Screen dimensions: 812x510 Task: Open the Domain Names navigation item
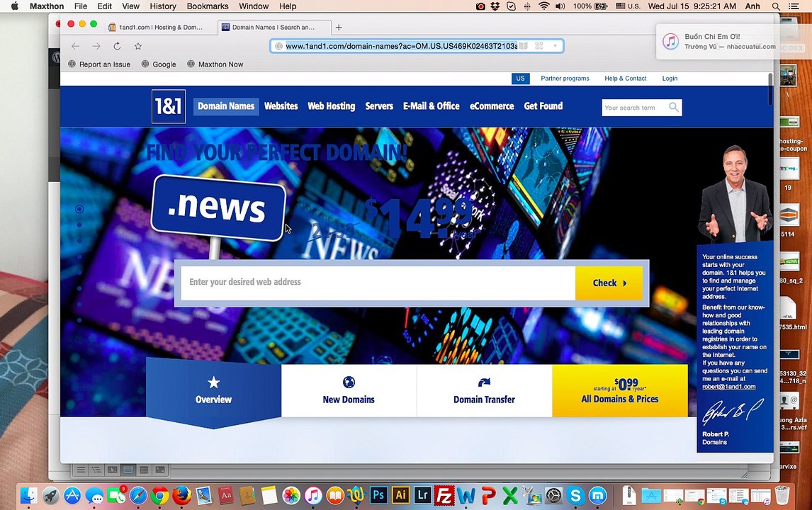[226, 106]
